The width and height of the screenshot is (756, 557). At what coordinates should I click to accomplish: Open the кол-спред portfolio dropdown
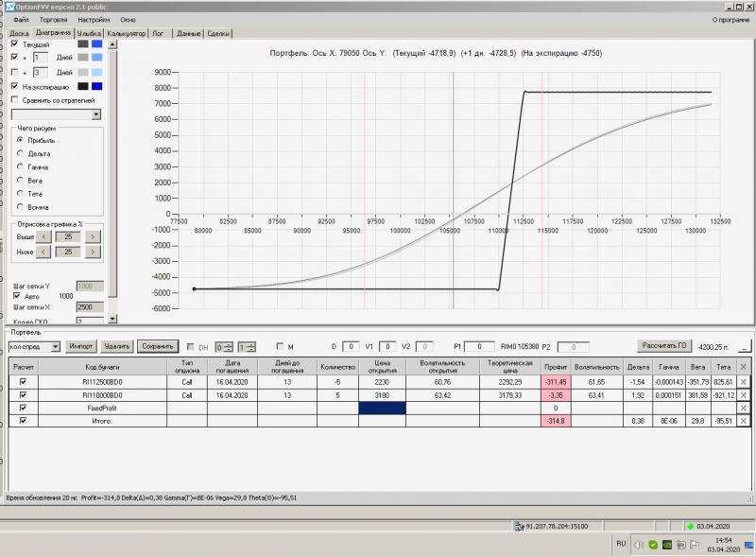point(56,346)
